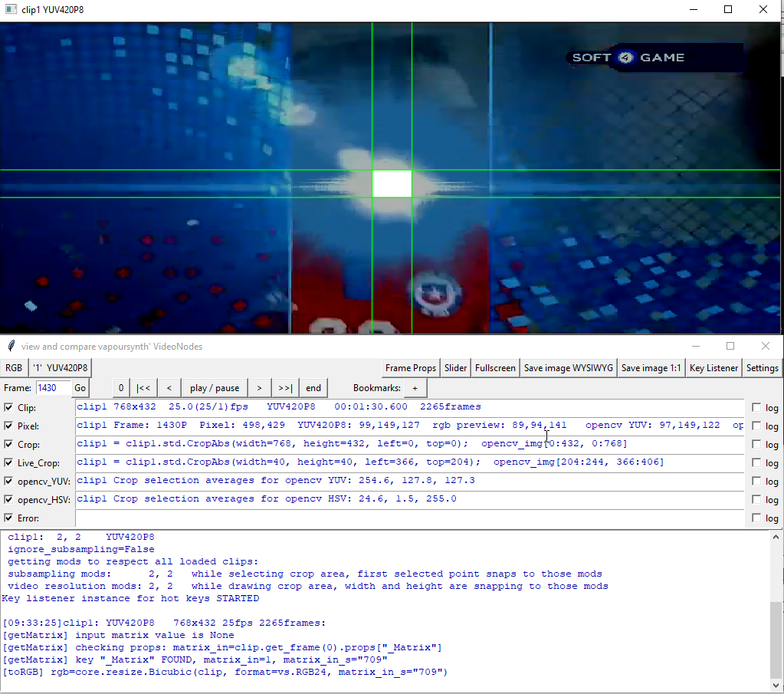Enable log for the Error row
The image size is (784, 694).
click(756, 518)
